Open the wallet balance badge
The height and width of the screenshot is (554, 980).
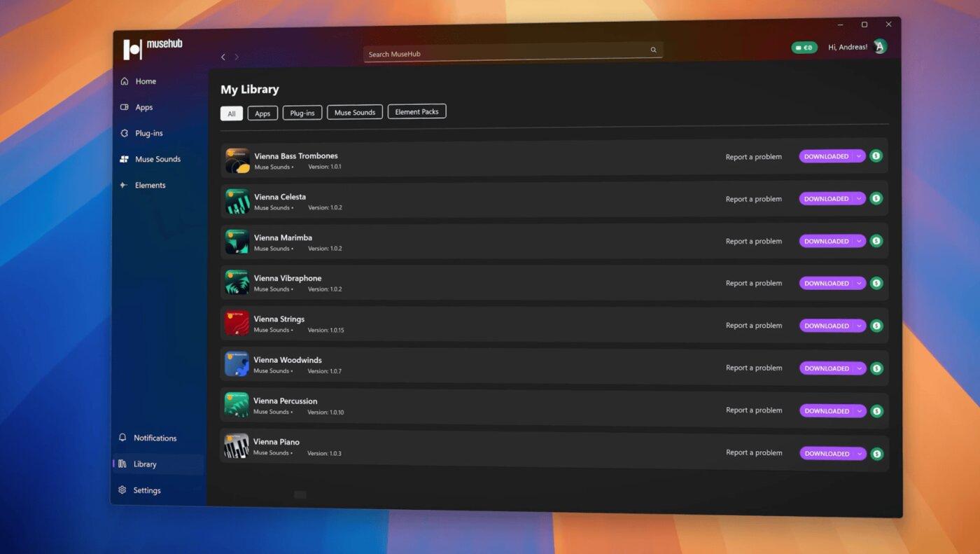point(804,48)
